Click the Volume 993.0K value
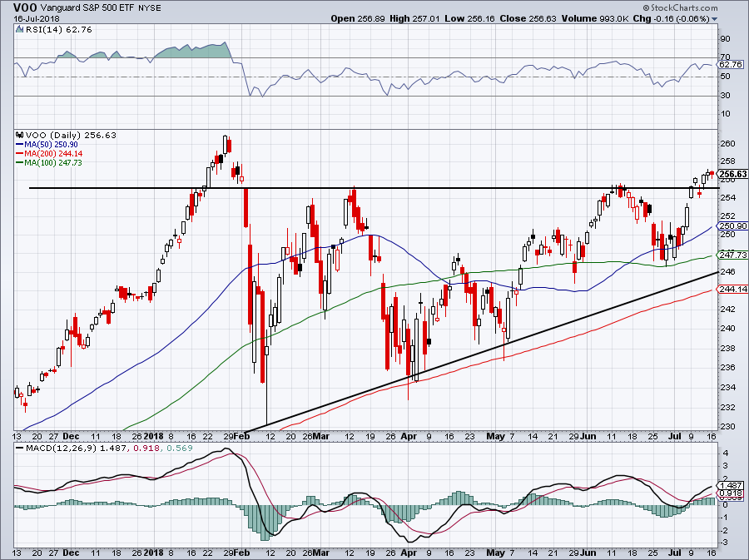 pos(595,18)
